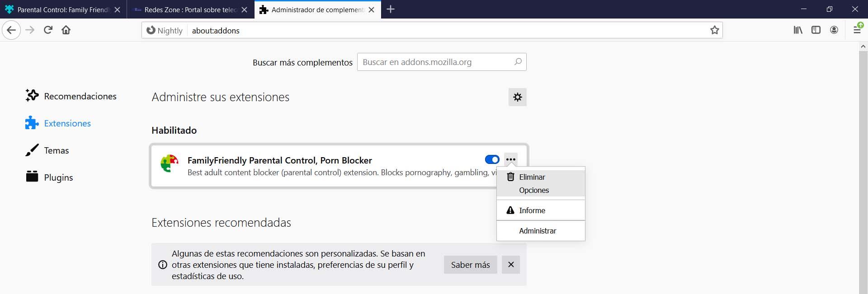This screenshot has width=868, height=294.
Task: Select Informe from the extension menu
Action: click(x=532, y=210)
